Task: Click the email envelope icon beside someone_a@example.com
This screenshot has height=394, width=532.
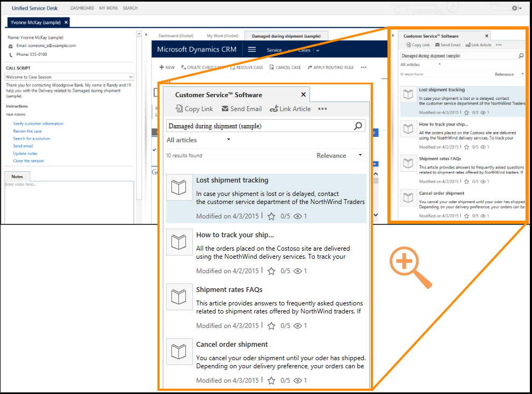Action: pyautogui.click(x=11, y=46)
